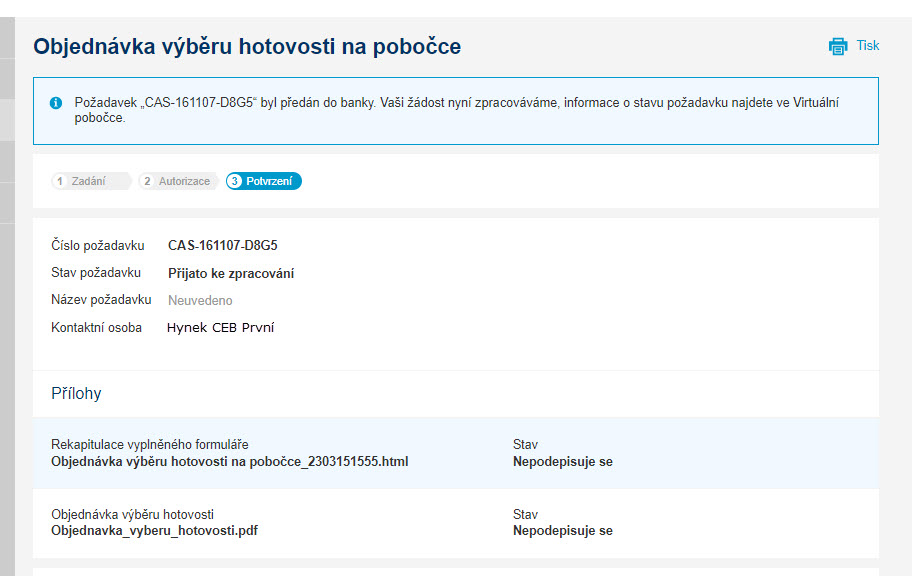This screenshot has width=912, height=576.
Task: Click contact person Hynek CEB První
Action: point(220,328)
